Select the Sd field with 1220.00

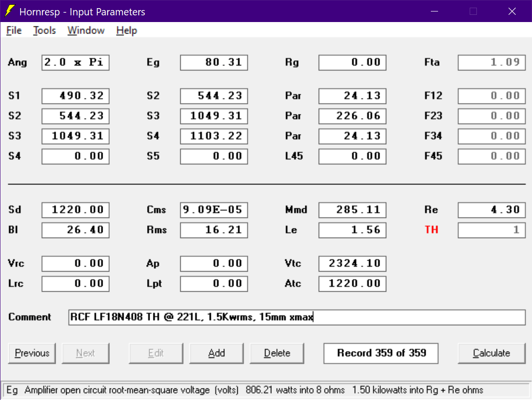click(76, 210)
